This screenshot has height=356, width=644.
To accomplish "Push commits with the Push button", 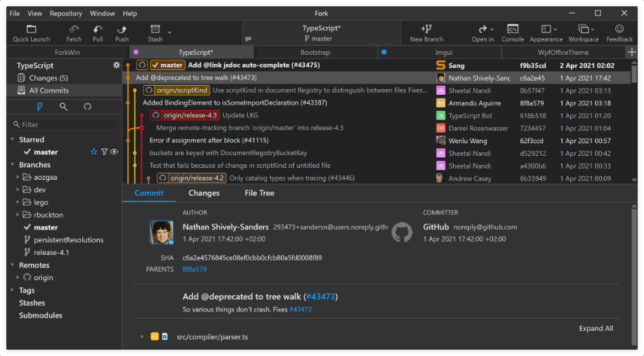I will pyautogui.click(x=121, y=33).
